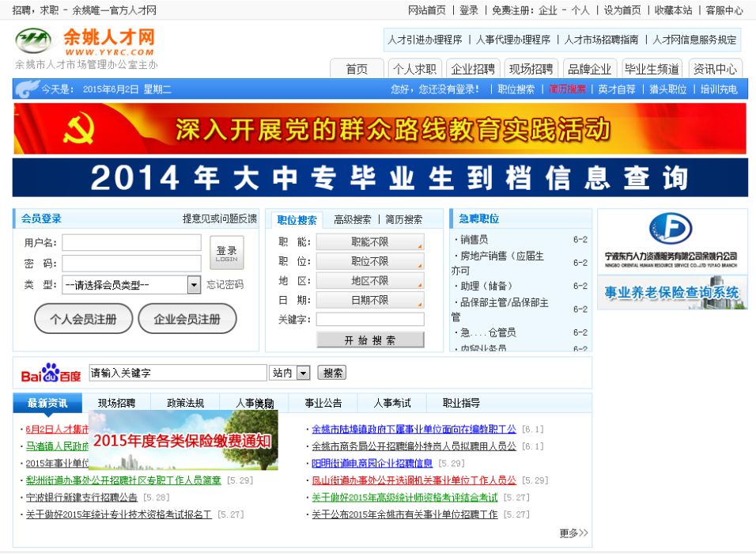Open the 猎头职位 link
This screenshot has width=756, height=554.
667,89
